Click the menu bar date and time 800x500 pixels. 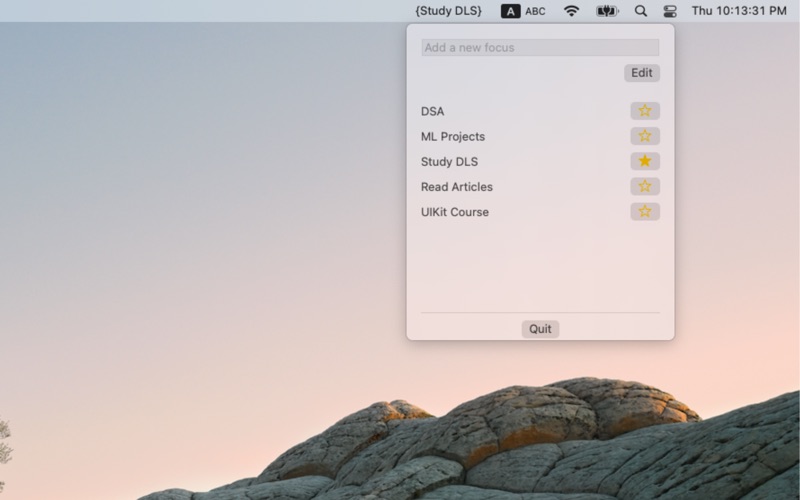[x=739, y=11]
